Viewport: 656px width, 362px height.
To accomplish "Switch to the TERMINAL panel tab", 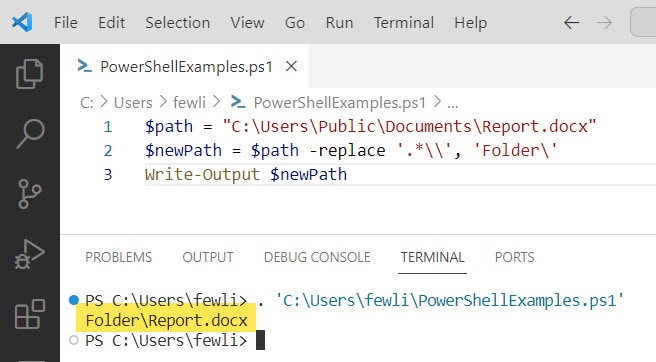I will [x=432, y=257].
